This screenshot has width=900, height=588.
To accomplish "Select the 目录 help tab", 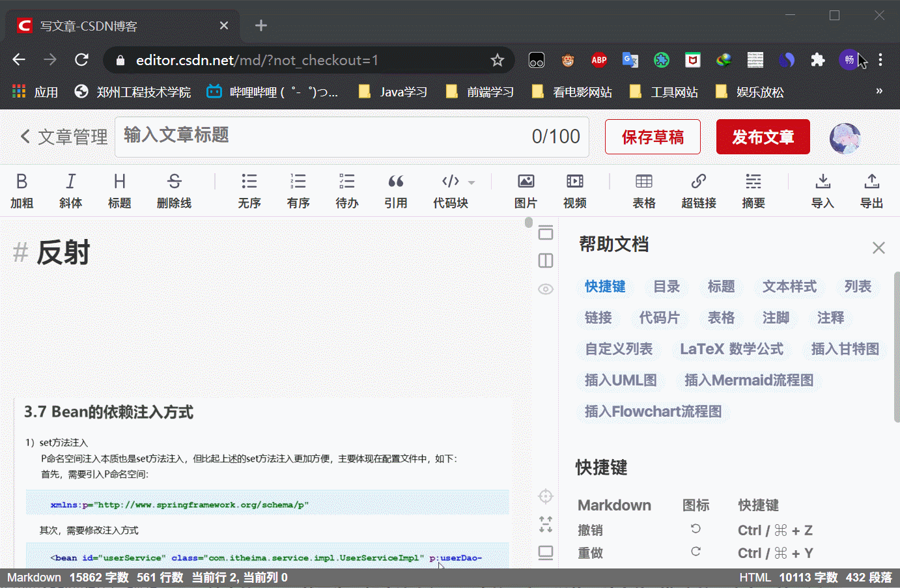I will pyautogui.click(x=666, y=287).
